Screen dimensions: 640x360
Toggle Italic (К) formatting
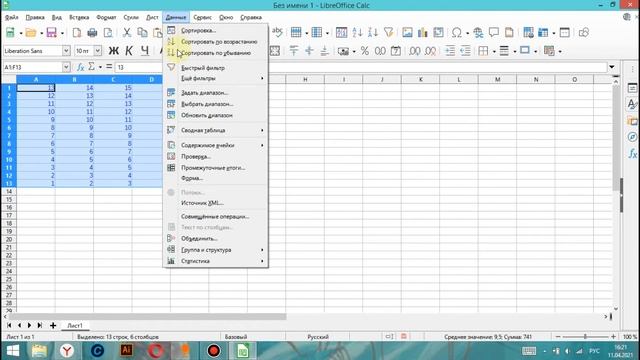(x=129, y=51)
